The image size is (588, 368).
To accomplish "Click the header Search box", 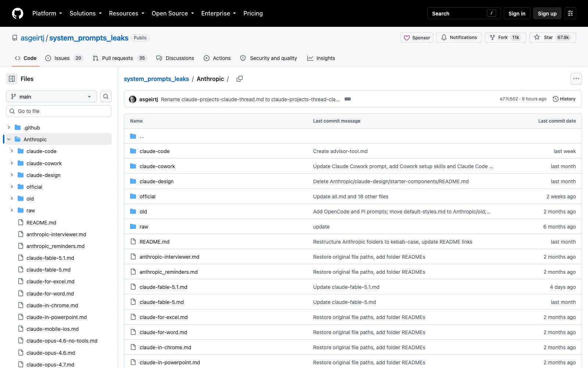I will [x=464, y=13].
